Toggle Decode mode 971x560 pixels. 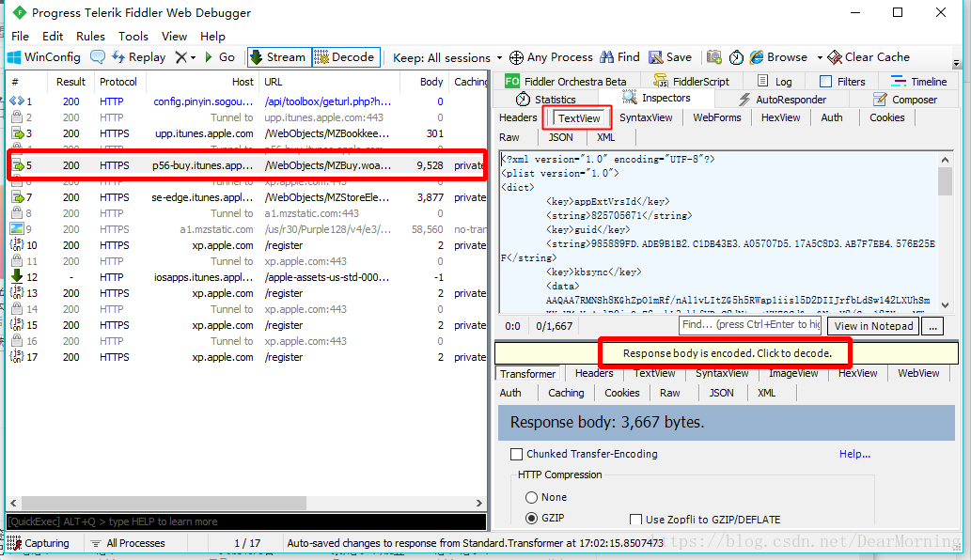[345, 57]
